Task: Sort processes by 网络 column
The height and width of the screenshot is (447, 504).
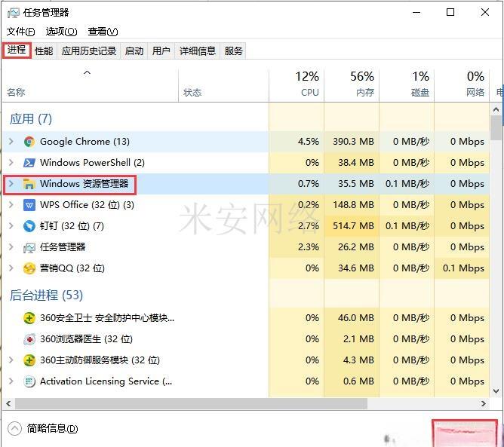Action: coord(462,84)
